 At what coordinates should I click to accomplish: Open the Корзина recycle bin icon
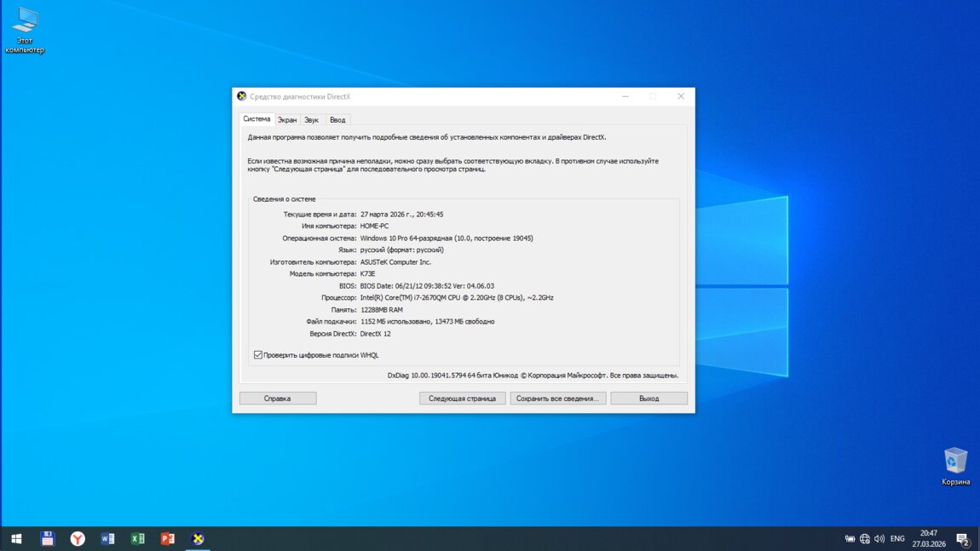coord(955,462)
